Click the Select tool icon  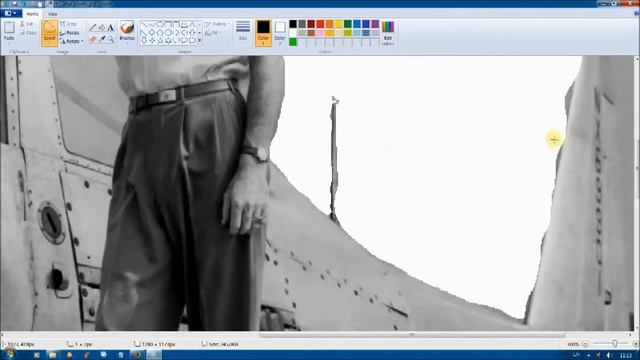(49, 28)
